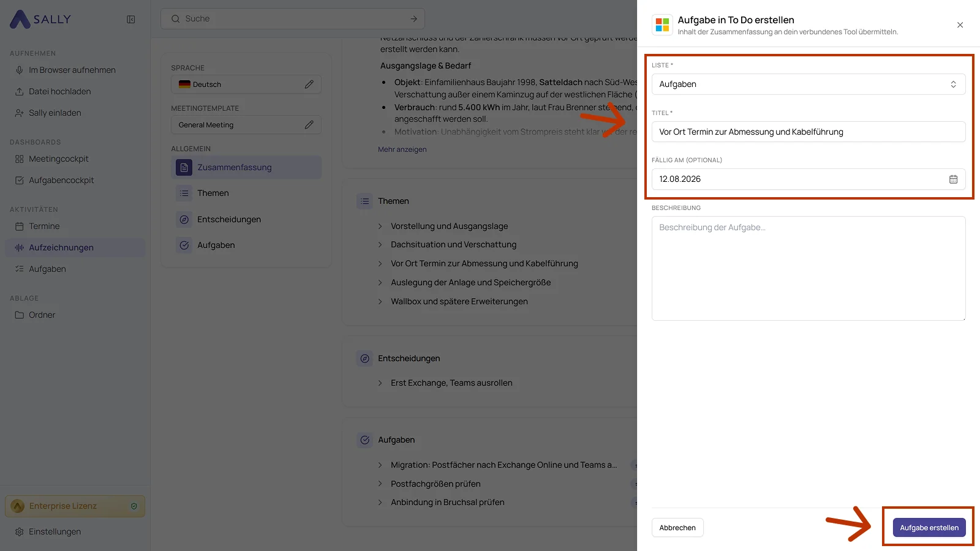Click the Entscheidungen compass icon in the Allgemein panel
This screenshot has width=980, height=551.
coord(184,219)
